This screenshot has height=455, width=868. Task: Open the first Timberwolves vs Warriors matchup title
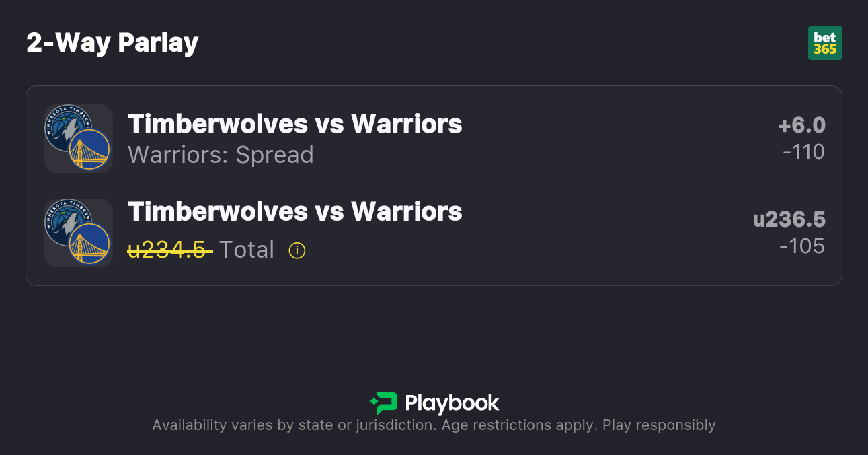[x=294, y=124]
